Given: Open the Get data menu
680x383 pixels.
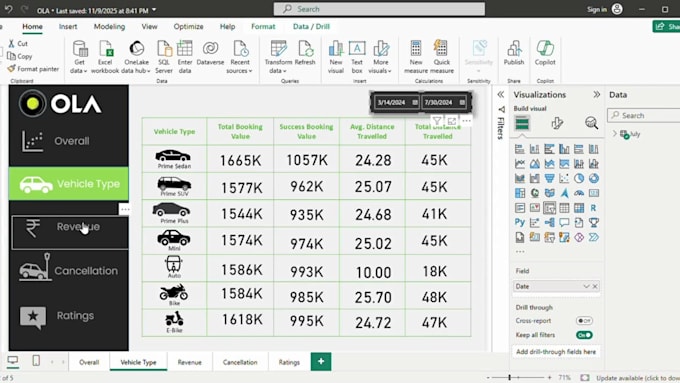Looking at the screenshot, I should click(x=79, y=56).
